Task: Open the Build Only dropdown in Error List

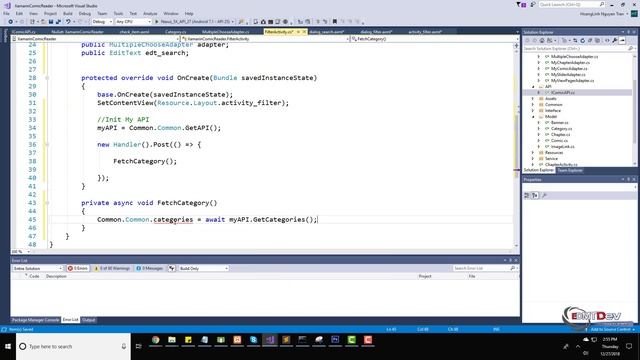Action: (204, 268)
